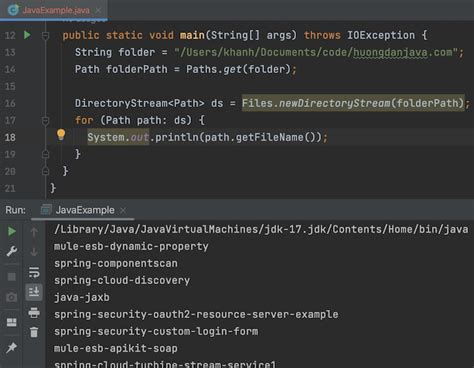The image size is (474, 368).
Task: Clear console with trash icon
Action: coord(34,332)
